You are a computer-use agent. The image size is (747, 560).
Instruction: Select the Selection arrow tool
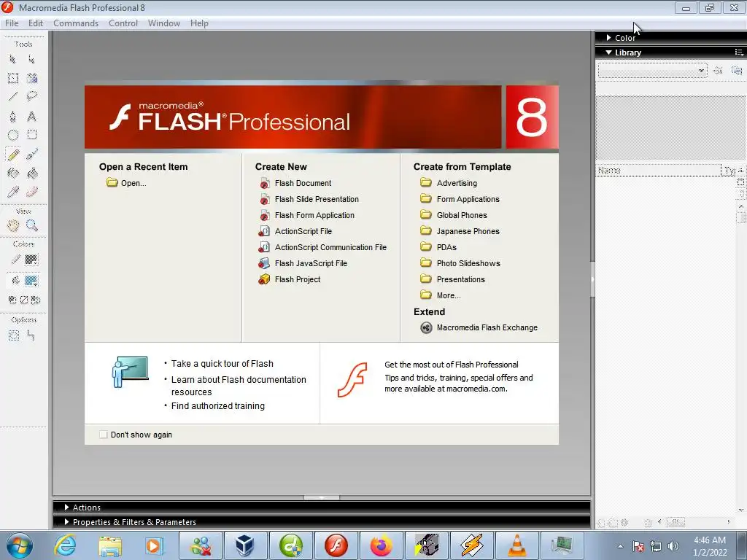pos(13,59)
